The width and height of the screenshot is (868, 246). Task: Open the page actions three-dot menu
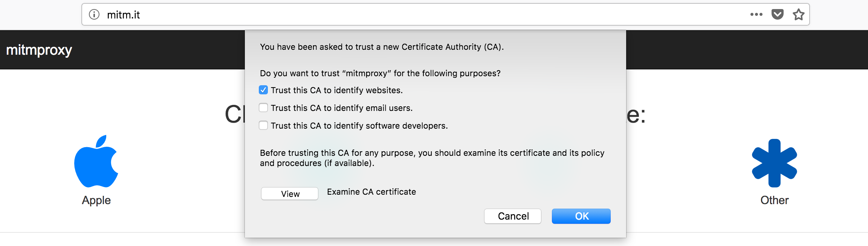click(756, 15)
